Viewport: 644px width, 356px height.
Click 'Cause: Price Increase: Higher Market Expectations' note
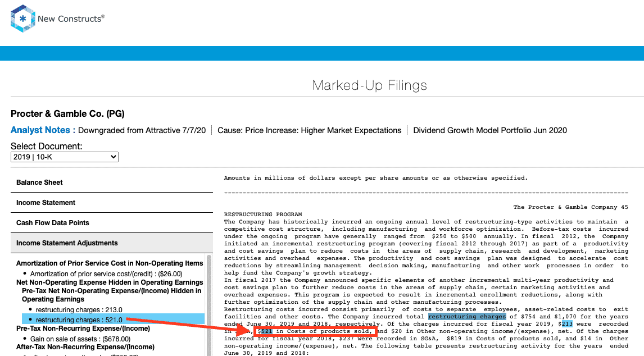309,131
